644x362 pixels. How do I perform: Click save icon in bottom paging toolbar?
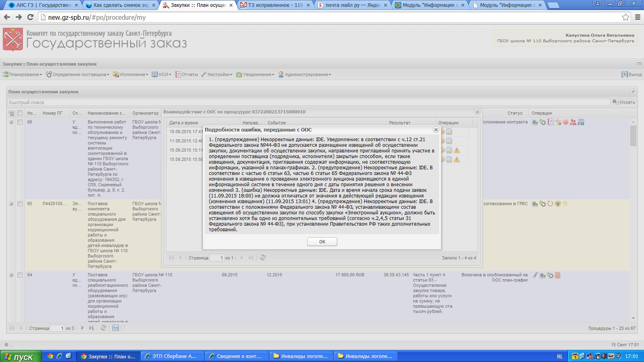click(116, 328)
